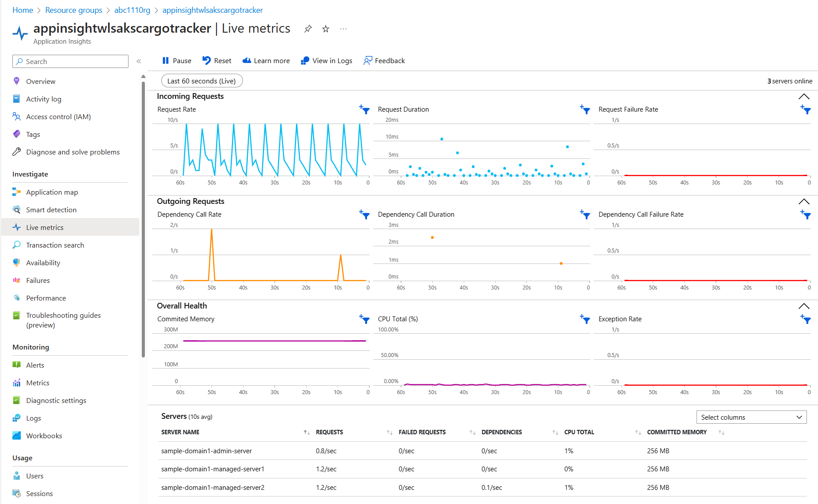Image resolution: width=818 pixels, height=504 pixels.
Task: Add filter to Commited Memory chart
Action: coord(364,319)
